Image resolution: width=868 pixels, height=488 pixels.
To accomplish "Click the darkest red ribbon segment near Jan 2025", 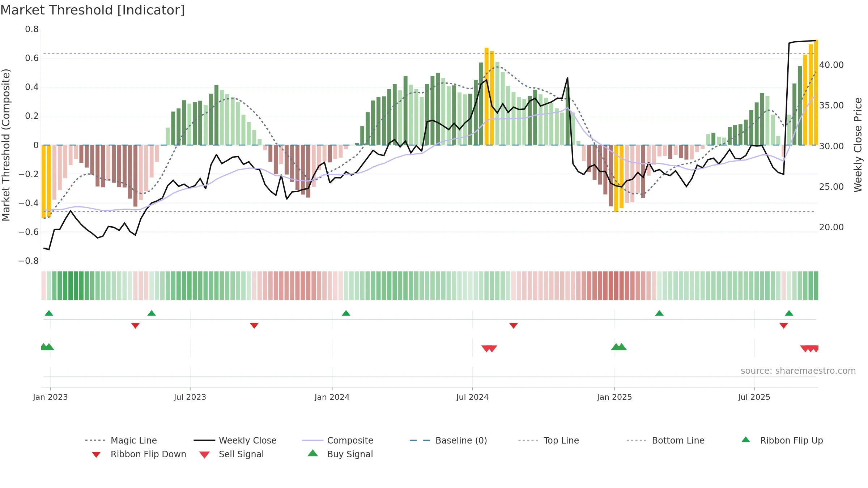I will coord(616,286).
